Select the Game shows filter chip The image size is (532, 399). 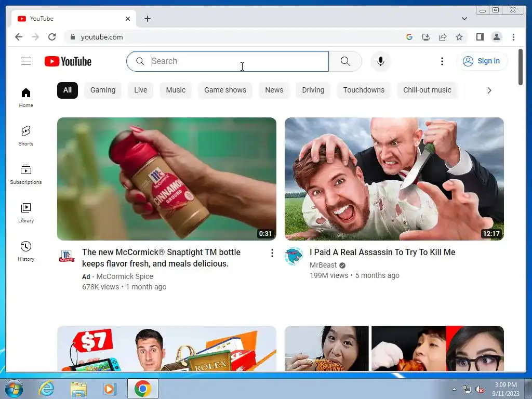pyautogui.click(x=225, y=90)
